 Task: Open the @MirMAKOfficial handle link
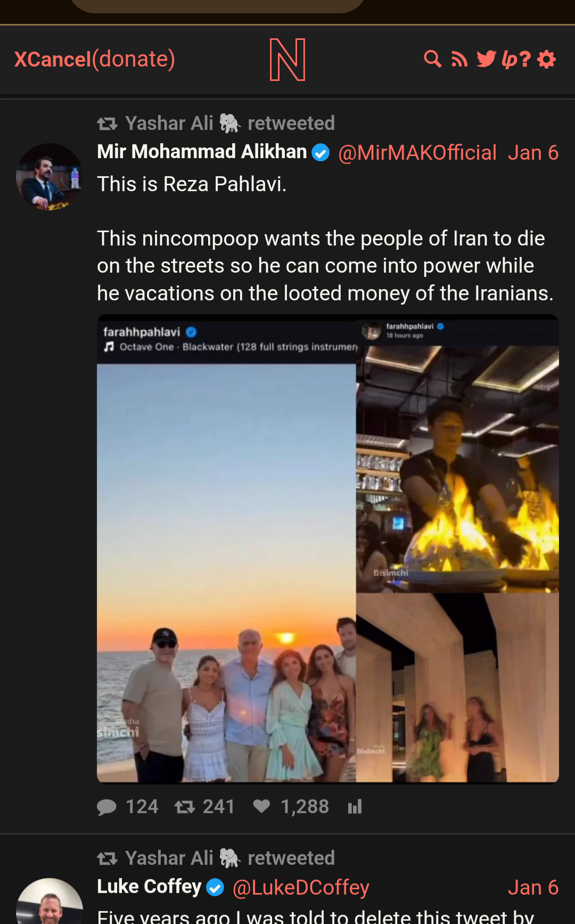417,153
